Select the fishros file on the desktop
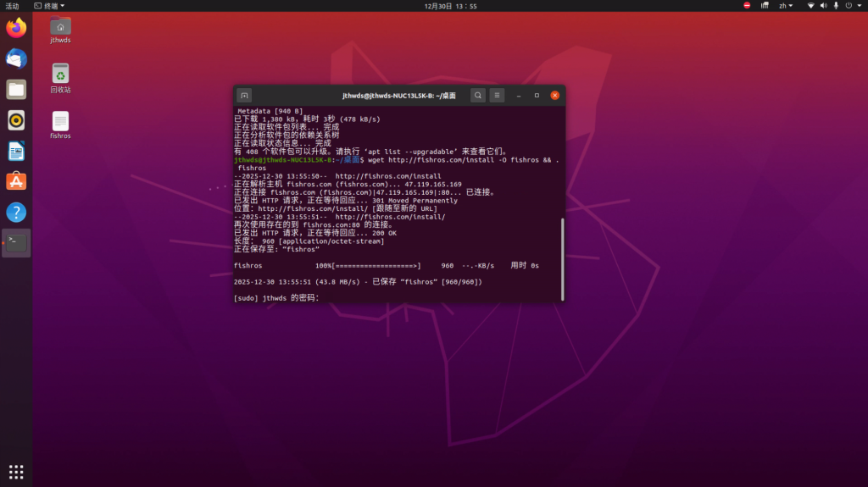868x487 pixels. coord(60,125)
